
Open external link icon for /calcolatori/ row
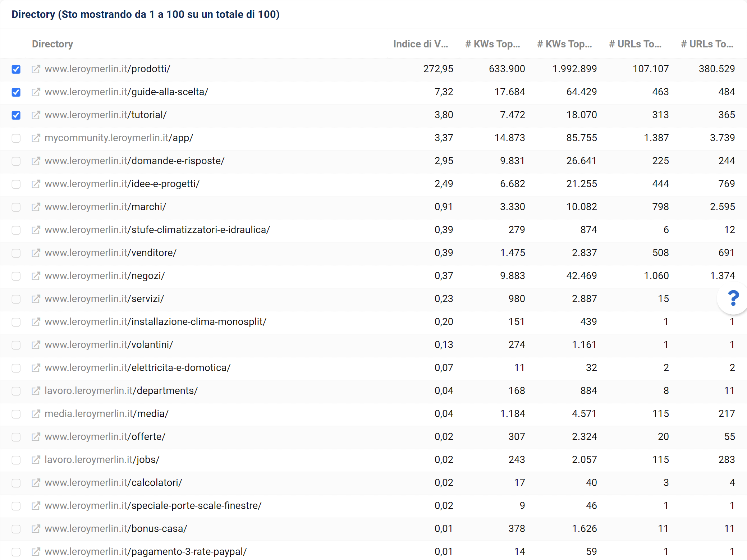pyautogui.click(x=36, y=483)
